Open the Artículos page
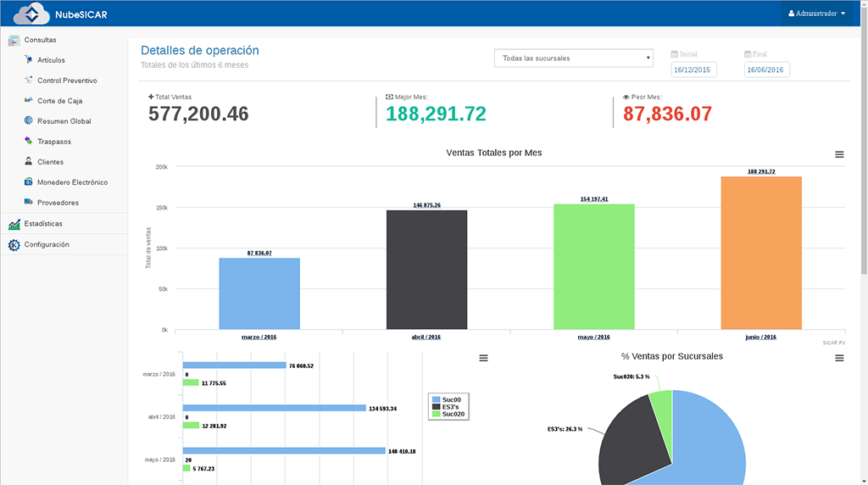The height and width of the screenshot is (485, 868). (51, 60)
